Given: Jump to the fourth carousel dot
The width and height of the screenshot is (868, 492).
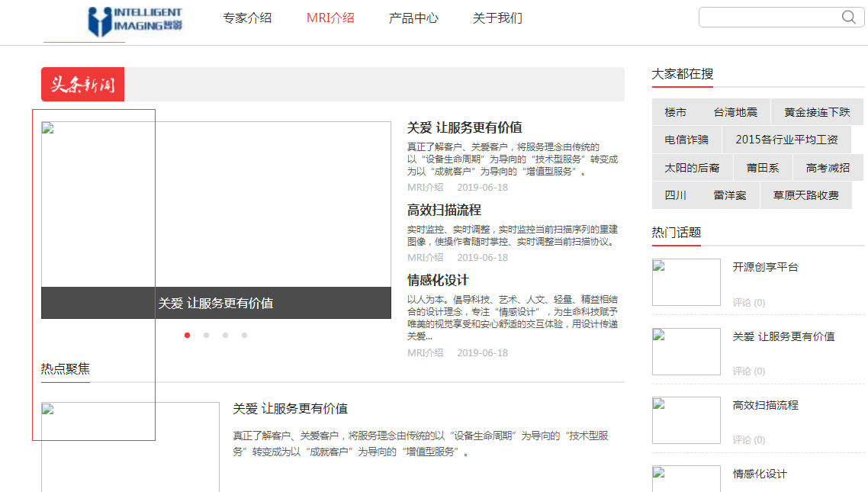Looking at the screenshot, I should click(x=244, y=335).
